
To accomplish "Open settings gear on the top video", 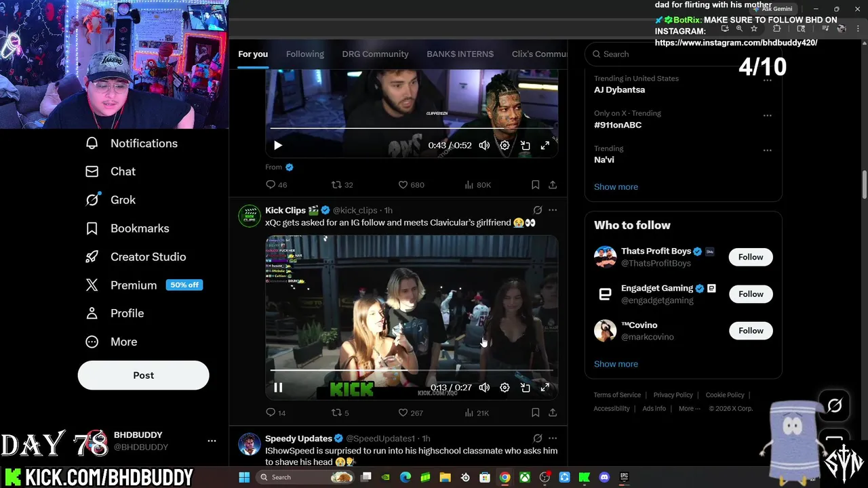I will click(x=505, y=145).
